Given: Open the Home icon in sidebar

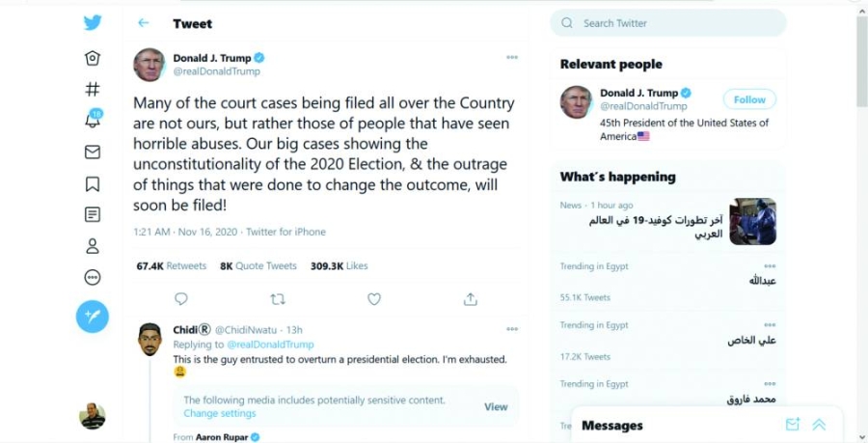Looking at the screenshot, I should click(x=93, y=58).
